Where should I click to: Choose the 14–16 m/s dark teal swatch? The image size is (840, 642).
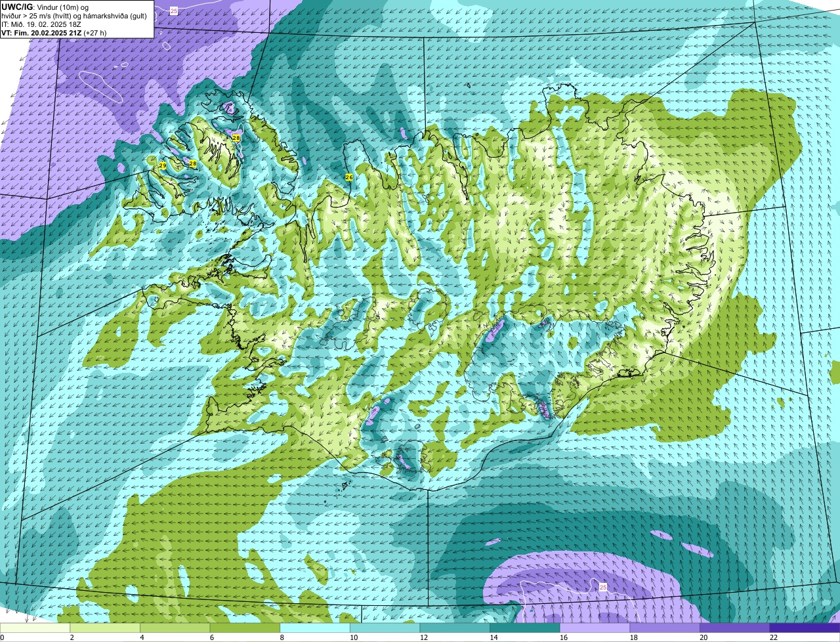click(x=525, y=628)
